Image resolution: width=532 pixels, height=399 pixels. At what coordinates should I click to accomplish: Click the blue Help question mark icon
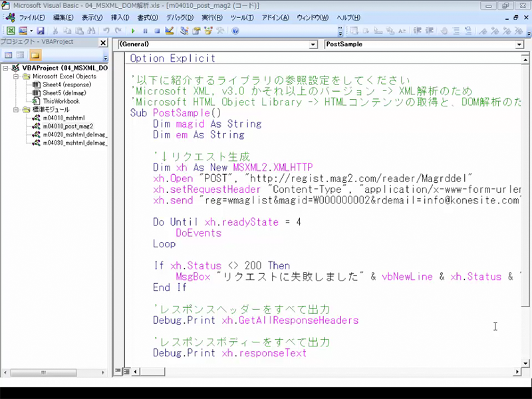[235, 31]
